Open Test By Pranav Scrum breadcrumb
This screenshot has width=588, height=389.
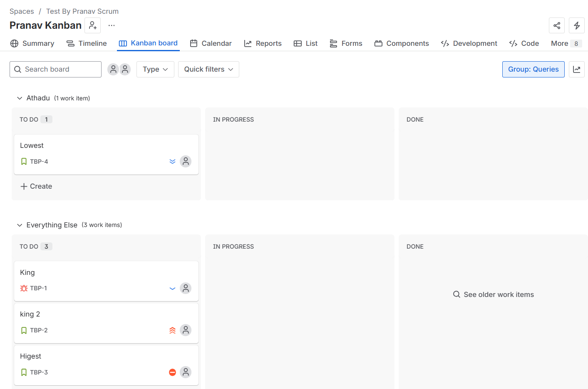click(82, 12)
